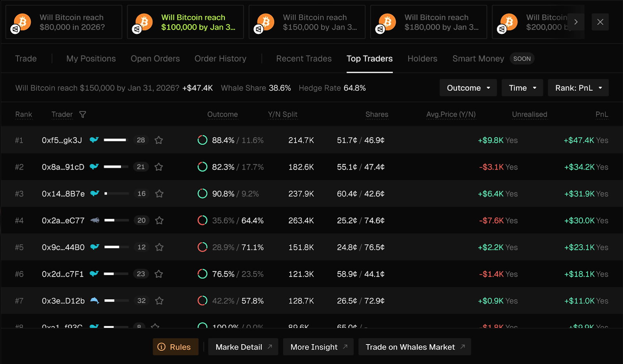The width and height of the screenshot is (623, 364).
Task: Select the Bitcoin $100,000 by Jan 31 market card
Action: point(185,22)
